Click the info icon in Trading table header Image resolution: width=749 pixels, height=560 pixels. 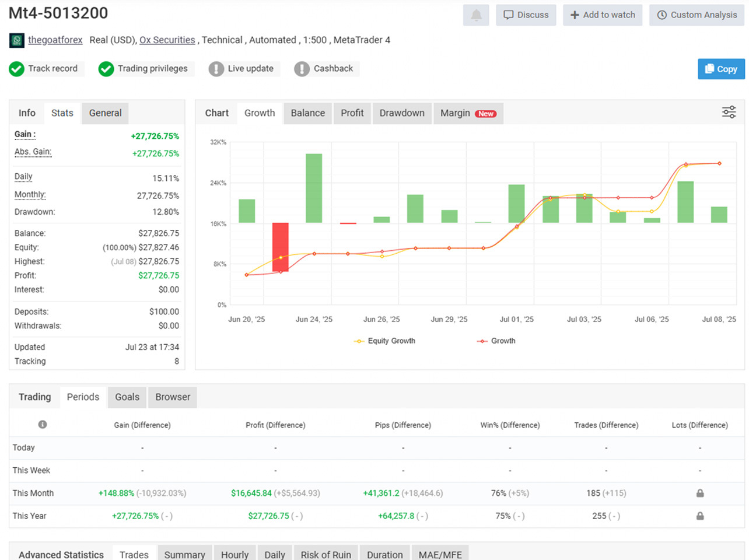point(43,425)
